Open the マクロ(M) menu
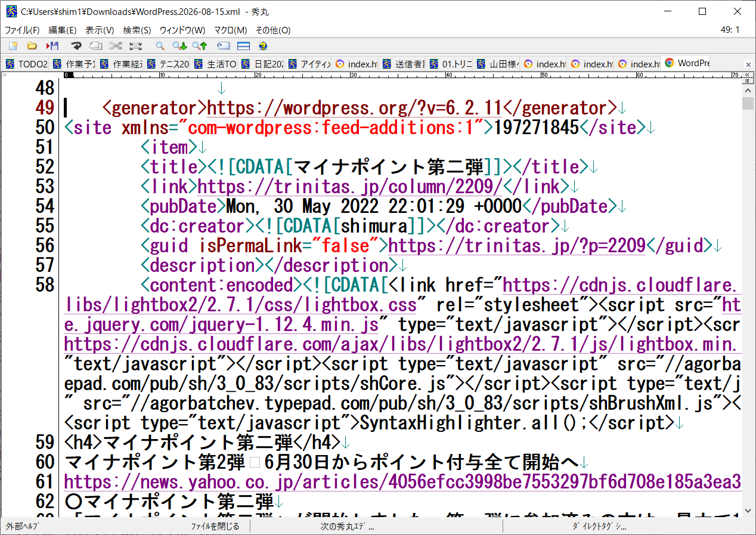756x535 pixels. 231,30
